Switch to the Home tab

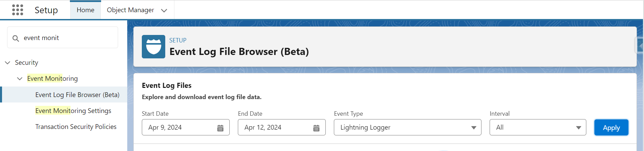(x=86, y=10)
